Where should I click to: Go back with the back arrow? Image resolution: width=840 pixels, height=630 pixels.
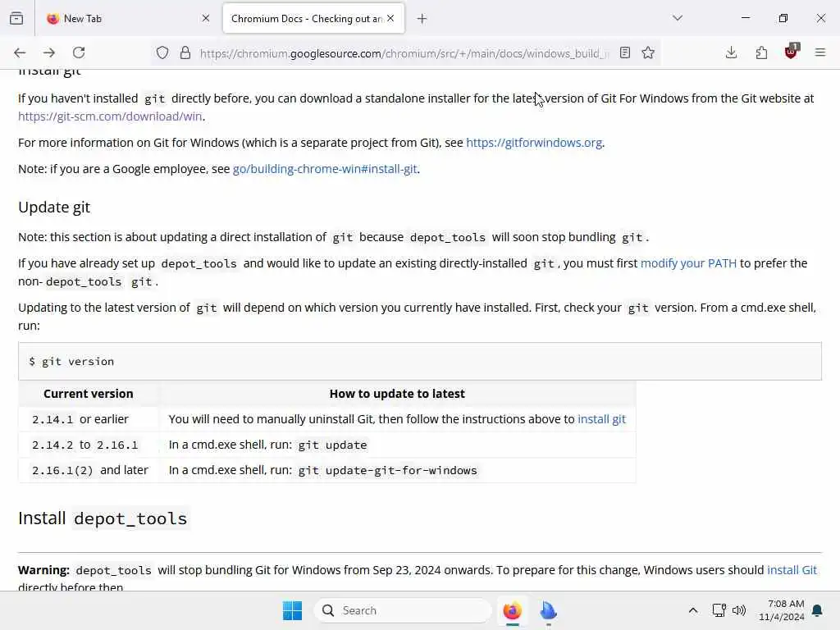click(20, 52)
